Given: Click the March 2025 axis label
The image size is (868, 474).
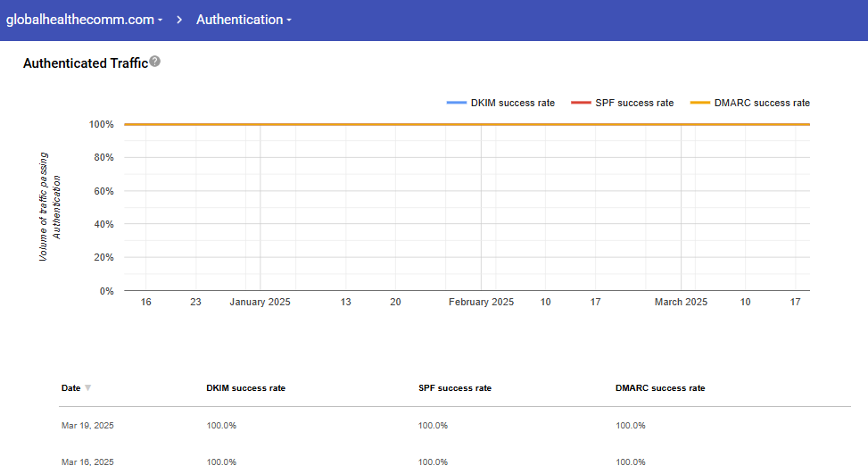Looking at the screenshot, I should tap(681, 303).
